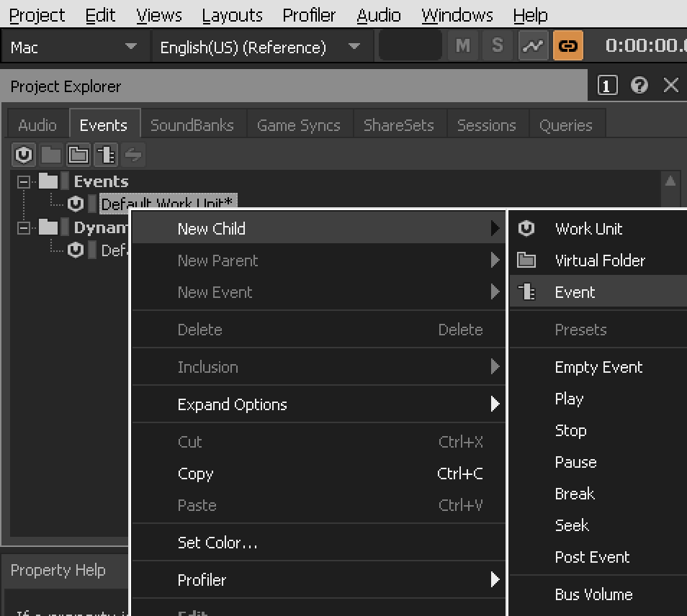This screenshot has height=616, width=687.
Task: Open the Project menu
Action: click(37, 15)
